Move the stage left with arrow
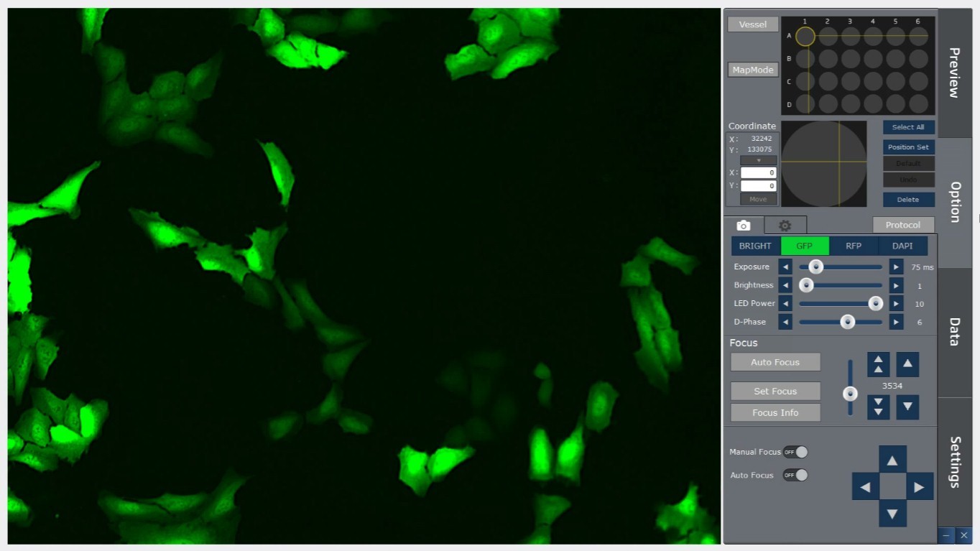The width and height of the screenshot is (980, 551). tap(865, 487)
